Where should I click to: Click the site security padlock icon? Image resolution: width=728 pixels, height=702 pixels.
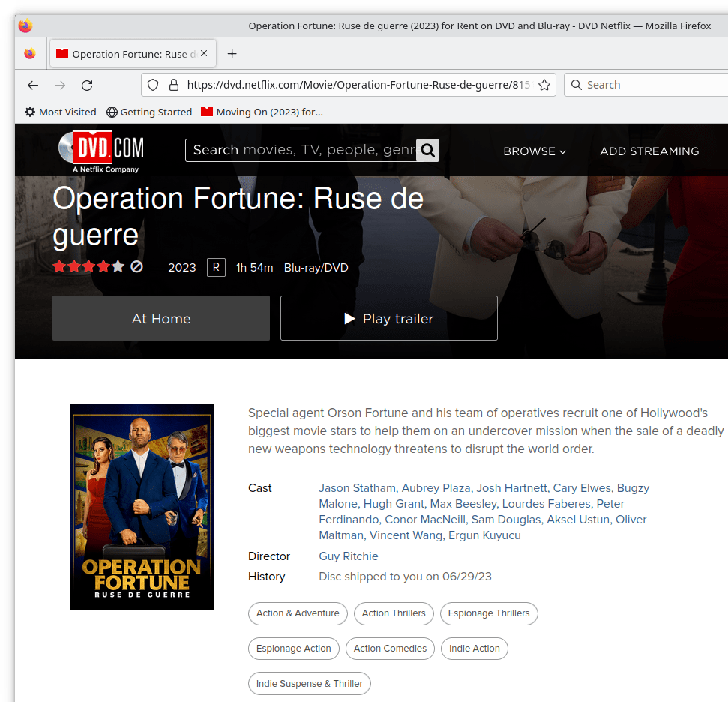[x=174, y=85]
